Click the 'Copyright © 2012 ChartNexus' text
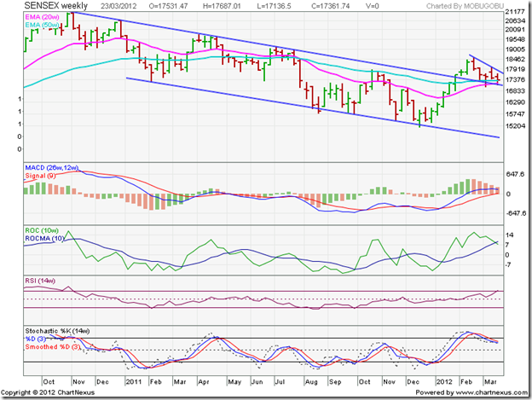Image resolution: width=532 pixels, height=400 pixels. coord(48,392)
